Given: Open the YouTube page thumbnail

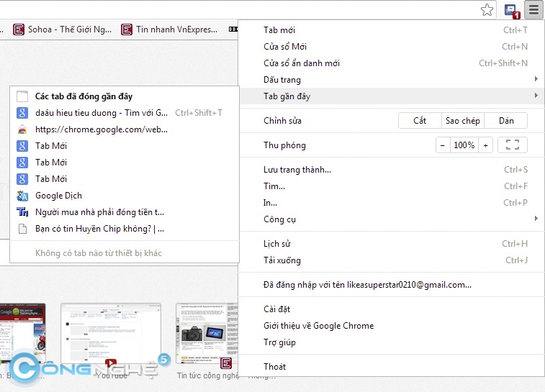Looking at the screenshot, I should 111,334.
